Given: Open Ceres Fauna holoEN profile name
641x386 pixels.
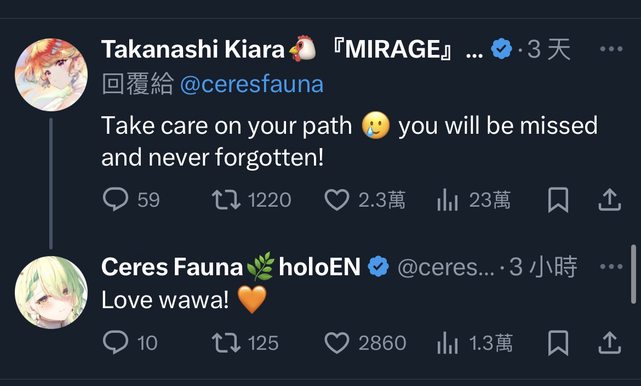Looking at the screenshot, I should (x=231, y=267).
